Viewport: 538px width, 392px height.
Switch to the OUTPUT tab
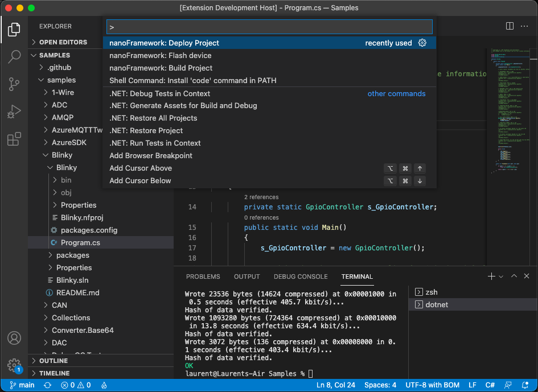click(x=247, y=277)
